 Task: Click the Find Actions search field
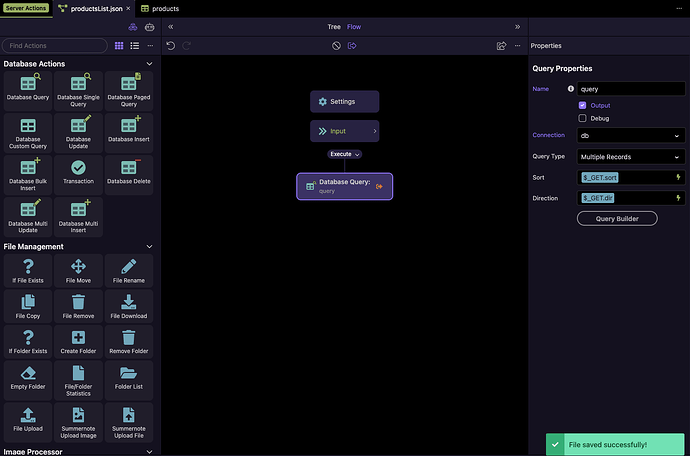tap(55, 46)
